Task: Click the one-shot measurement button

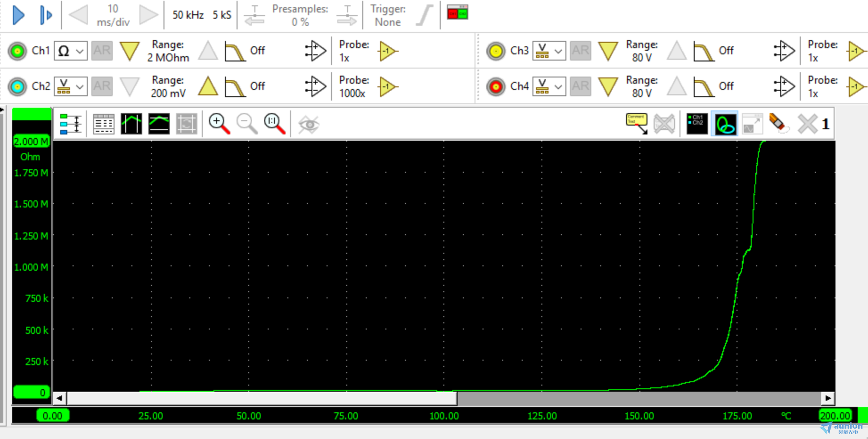Action: click(45, 15)
